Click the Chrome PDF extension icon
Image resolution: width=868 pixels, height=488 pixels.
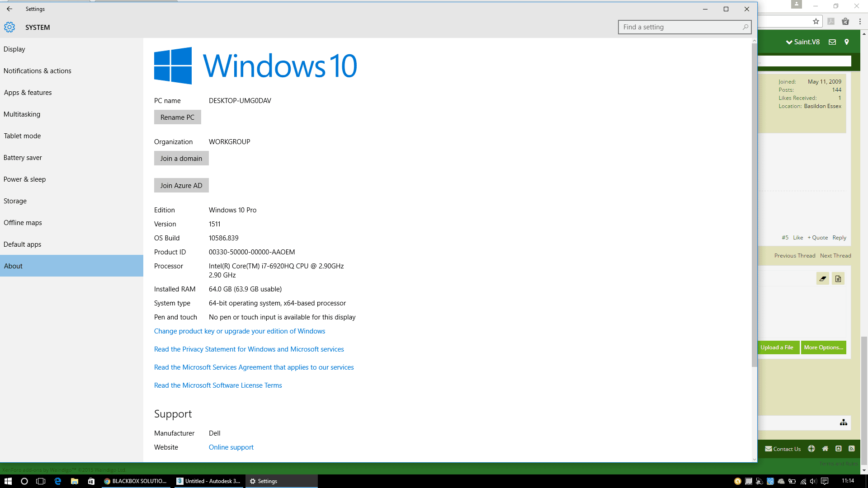click(831, 21)
